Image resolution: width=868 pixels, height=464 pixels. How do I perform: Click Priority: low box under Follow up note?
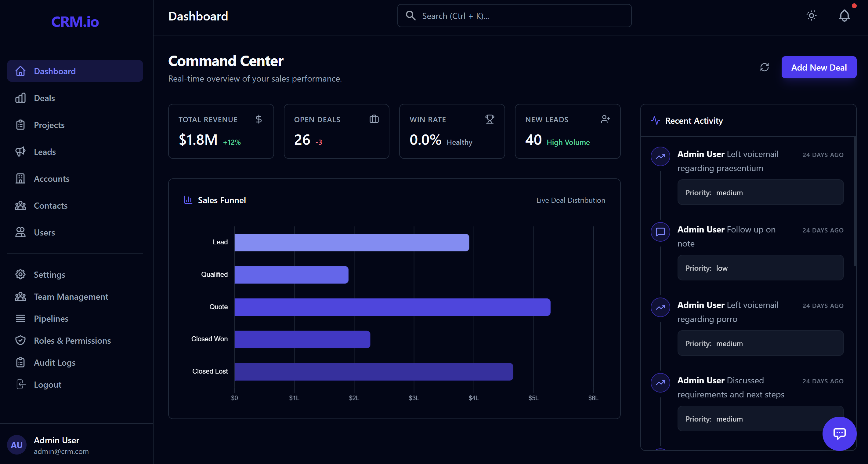[761, 268]
